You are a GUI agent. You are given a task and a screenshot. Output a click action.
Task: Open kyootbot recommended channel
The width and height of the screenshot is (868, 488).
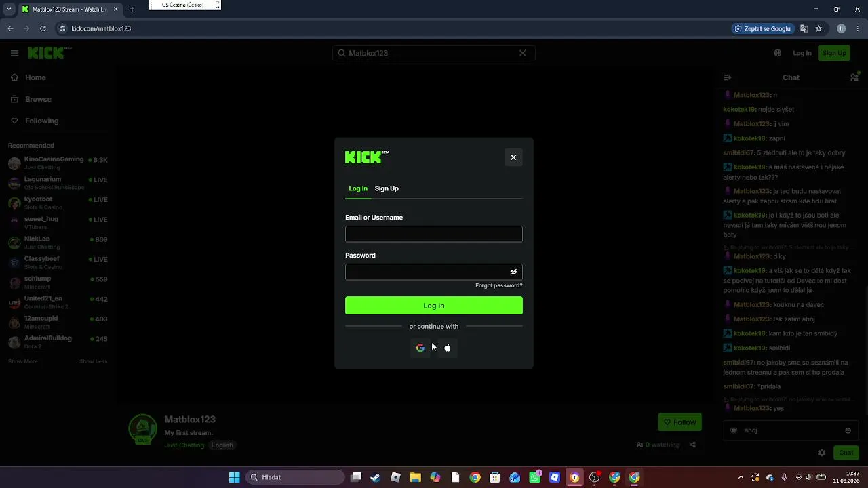(58, 203)
